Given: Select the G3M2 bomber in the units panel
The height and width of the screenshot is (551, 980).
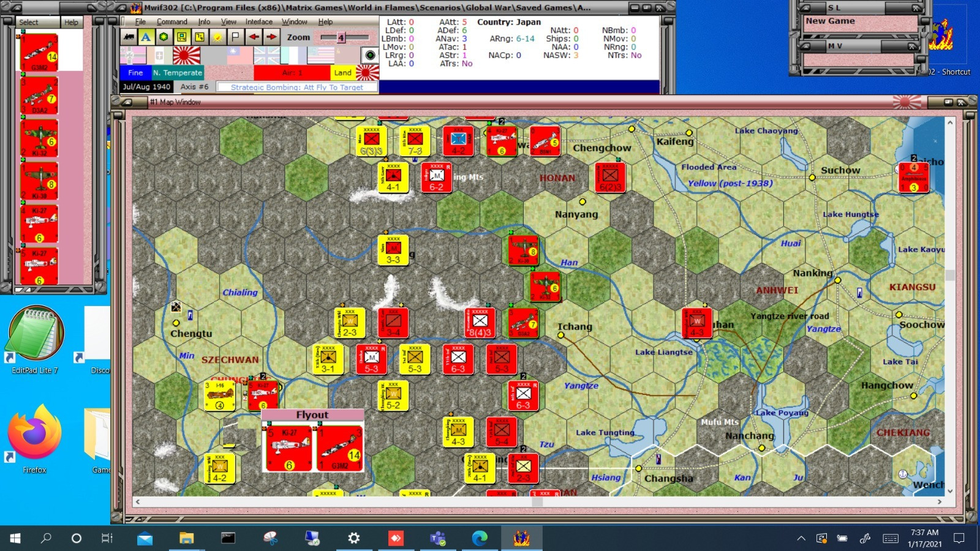Looking at the screenshot, I should click(x=39, y=52).
